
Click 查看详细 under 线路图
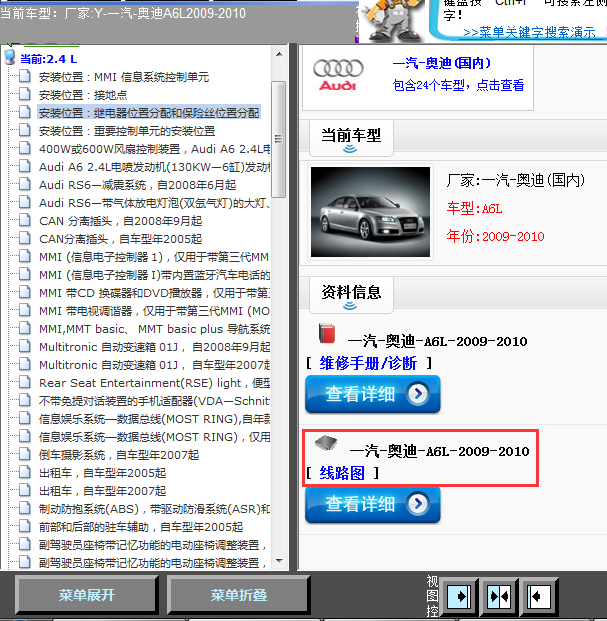(373, 504)
